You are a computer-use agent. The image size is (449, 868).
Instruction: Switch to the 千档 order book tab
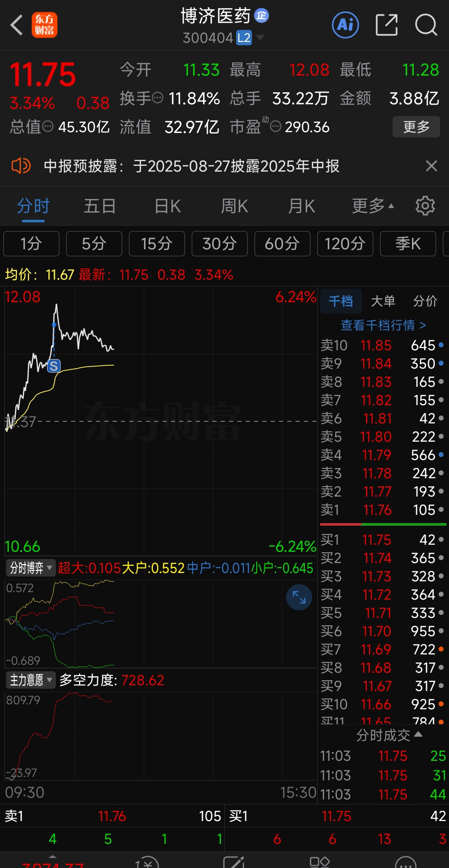341,301
